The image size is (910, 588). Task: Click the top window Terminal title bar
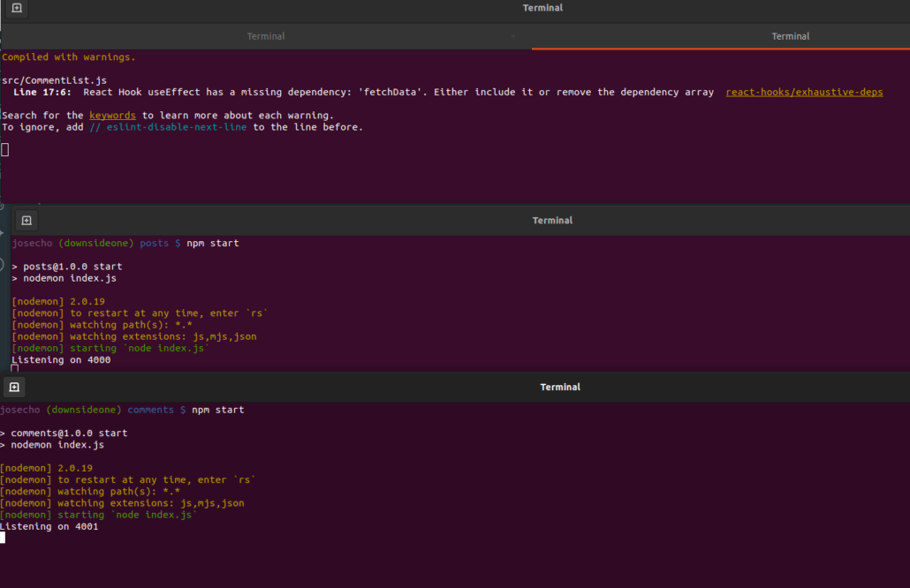(542, 8)
